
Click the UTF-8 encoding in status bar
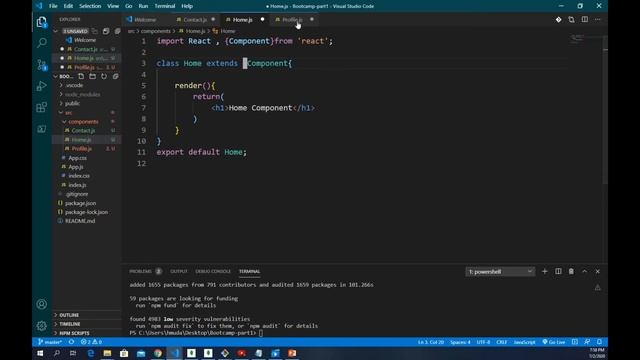[483, 342]
